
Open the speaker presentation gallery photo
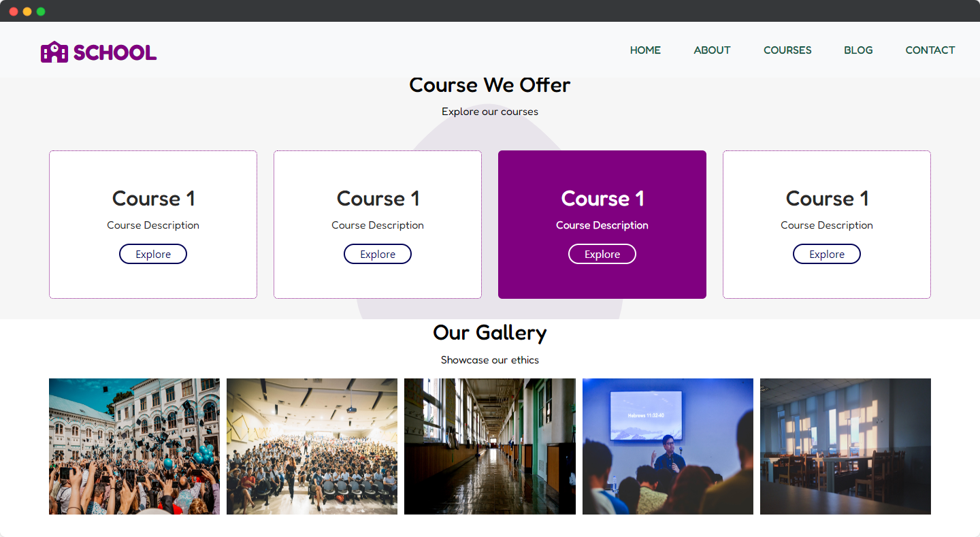pos(668,446)
